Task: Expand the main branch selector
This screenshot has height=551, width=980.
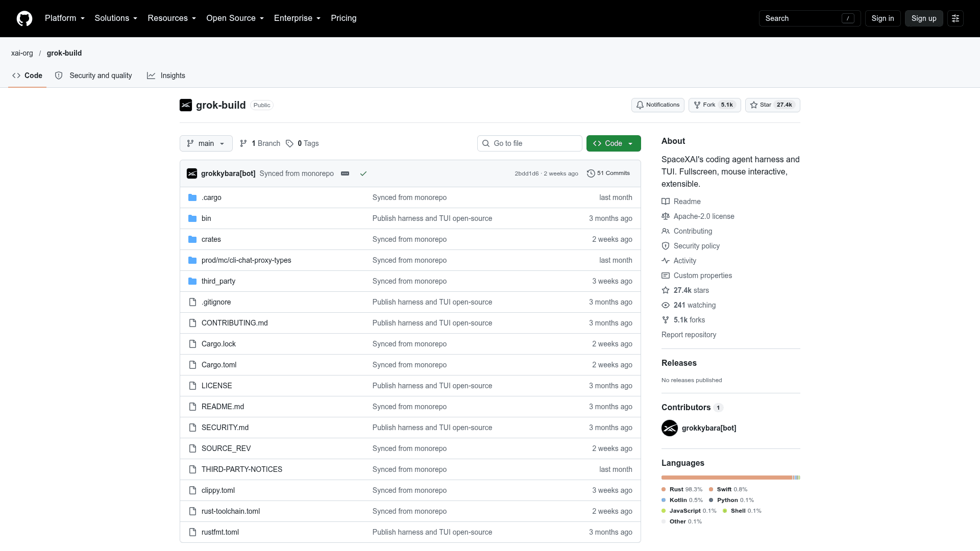Action: click(x=206, y=143)
